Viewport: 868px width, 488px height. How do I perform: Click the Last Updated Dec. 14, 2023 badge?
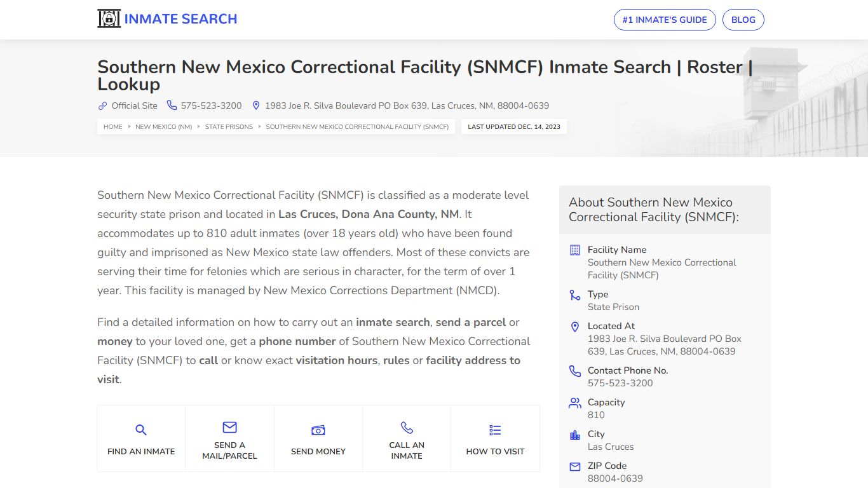(x=514, y=127)
